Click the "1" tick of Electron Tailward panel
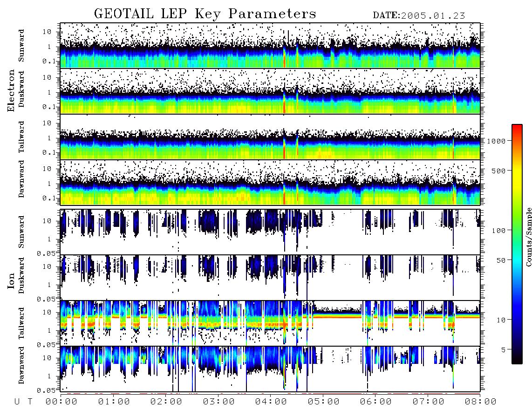The width and height of the screenshot is (532, 410). 49,138
